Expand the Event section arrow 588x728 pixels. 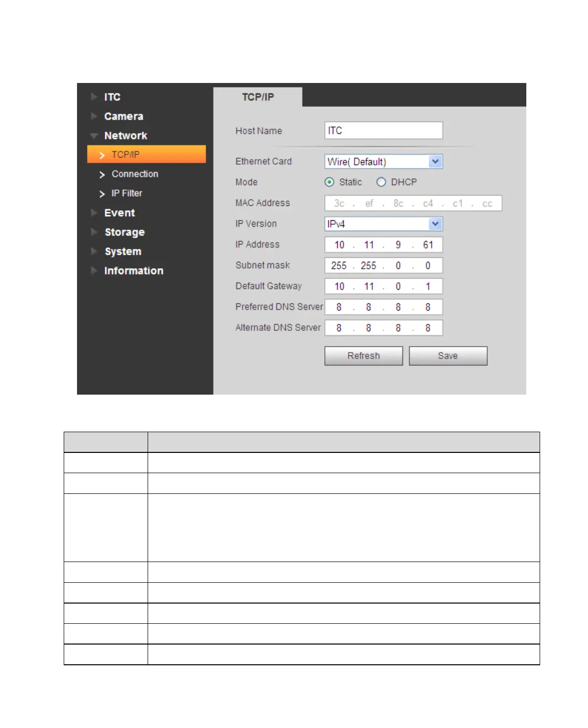94,213
